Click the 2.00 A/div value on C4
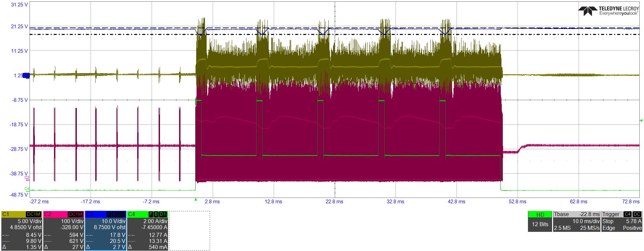The width and height of the screenshot is (644, 251). [155, 221]
